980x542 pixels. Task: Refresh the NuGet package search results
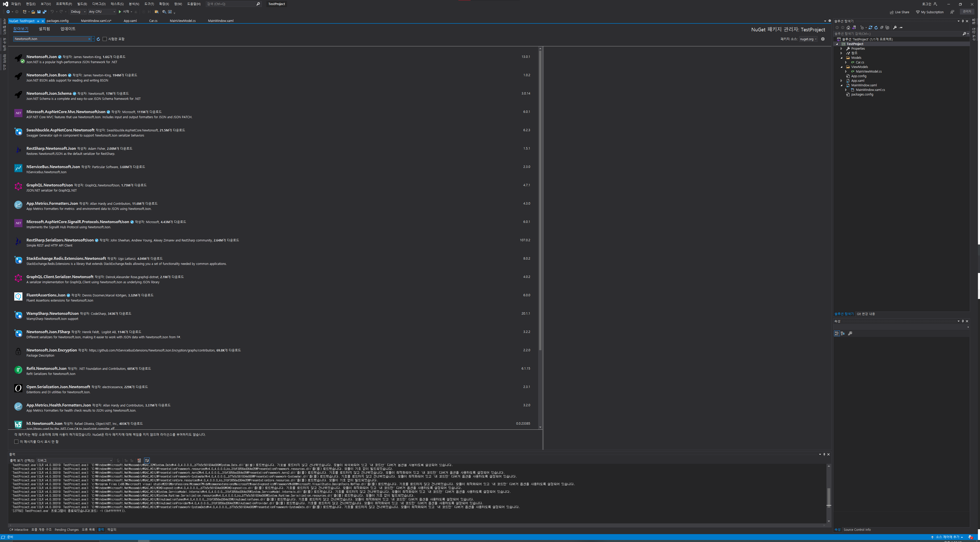[98, 39]
